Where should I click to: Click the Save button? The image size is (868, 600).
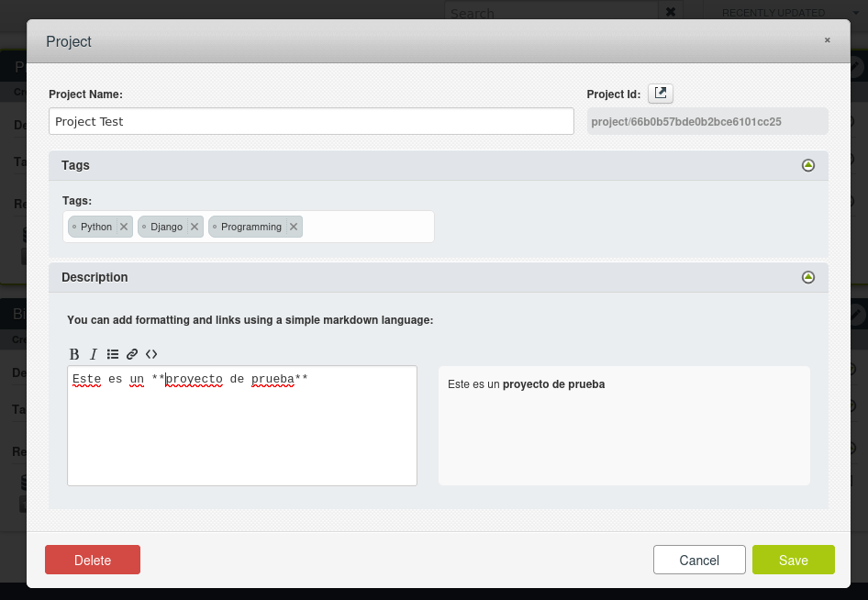tap(793, 560)
